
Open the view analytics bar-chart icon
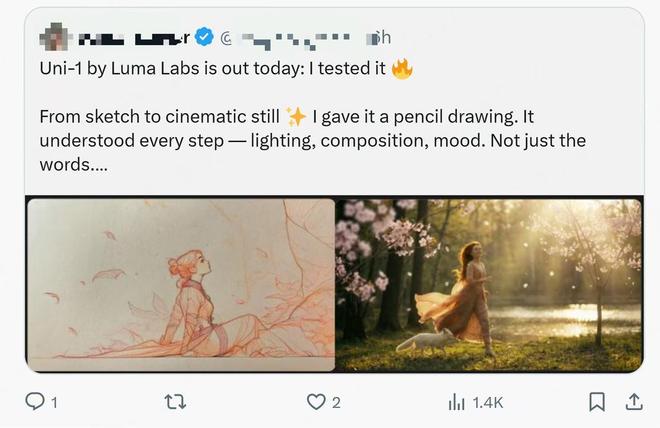click(x=457, y=402)
